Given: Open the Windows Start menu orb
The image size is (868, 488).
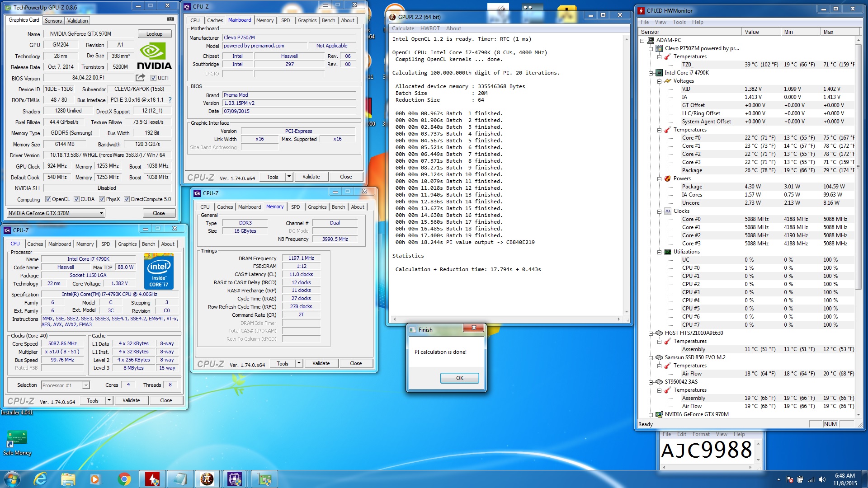Looking at the screenshot, I should [x=12, y=479].
